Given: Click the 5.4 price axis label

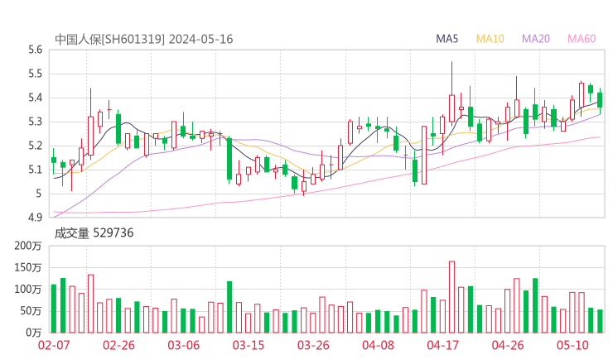Looking at the screenshot, I should 35,98.
